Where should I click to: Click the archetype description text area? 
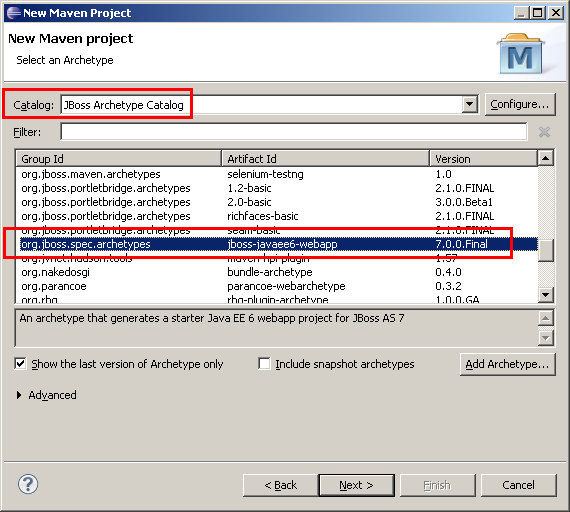point(277,328)
